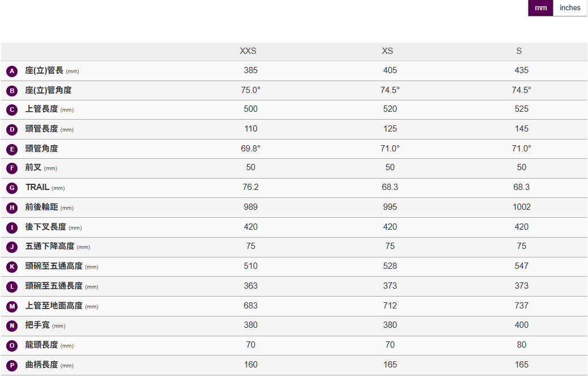Click the B badge for seat tube angle
This screenshot has height=376, width=588.
click(x=12, y=91)
